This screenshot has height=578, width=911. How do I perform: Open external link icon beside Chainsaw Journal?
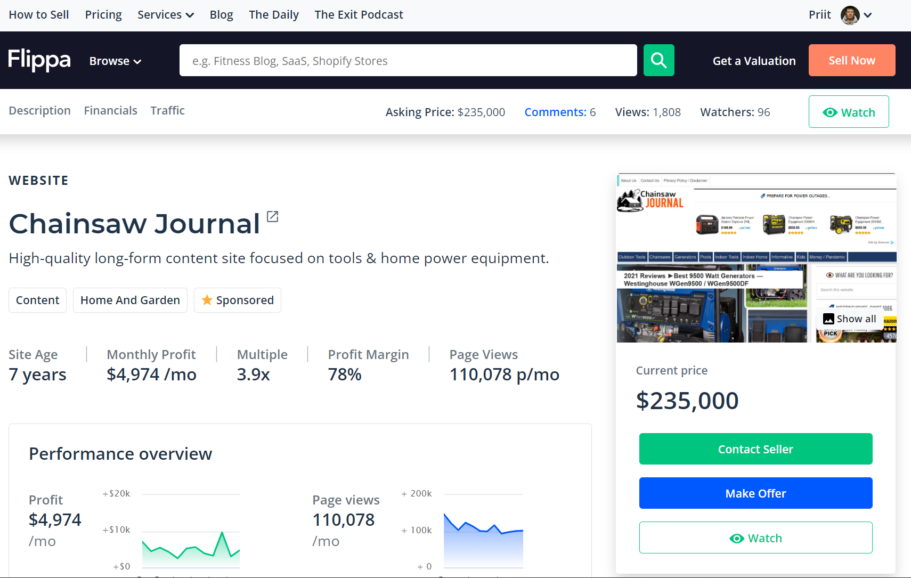point(272,218)
